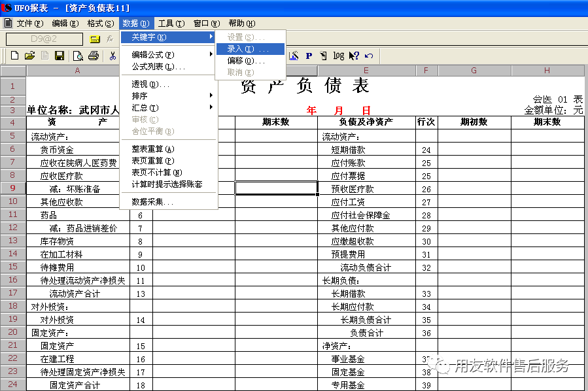Click the blue P toolbar icon

309,56
